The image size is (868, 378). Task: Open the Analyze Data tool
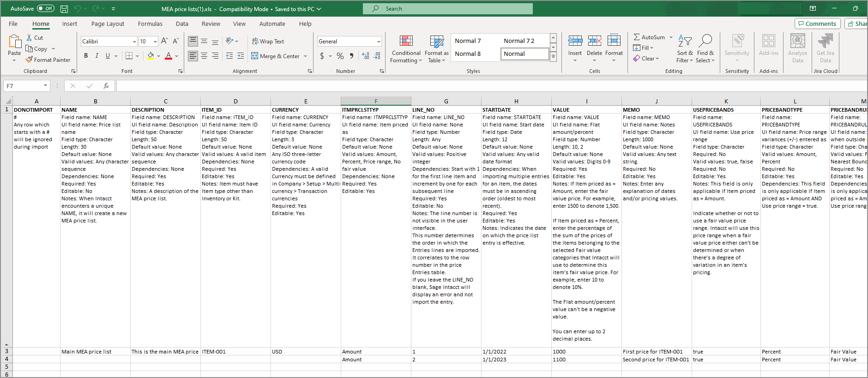tap(797, 42)
